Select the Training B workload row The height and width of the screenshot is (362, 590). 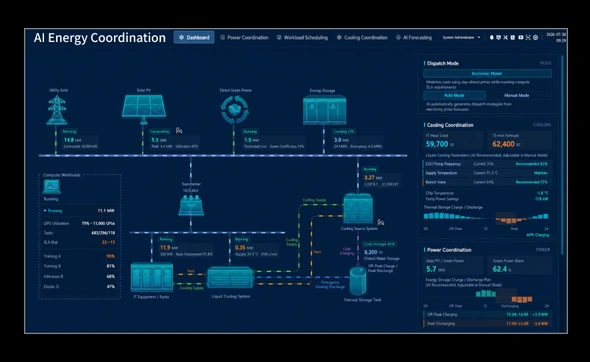pos(79,266)
